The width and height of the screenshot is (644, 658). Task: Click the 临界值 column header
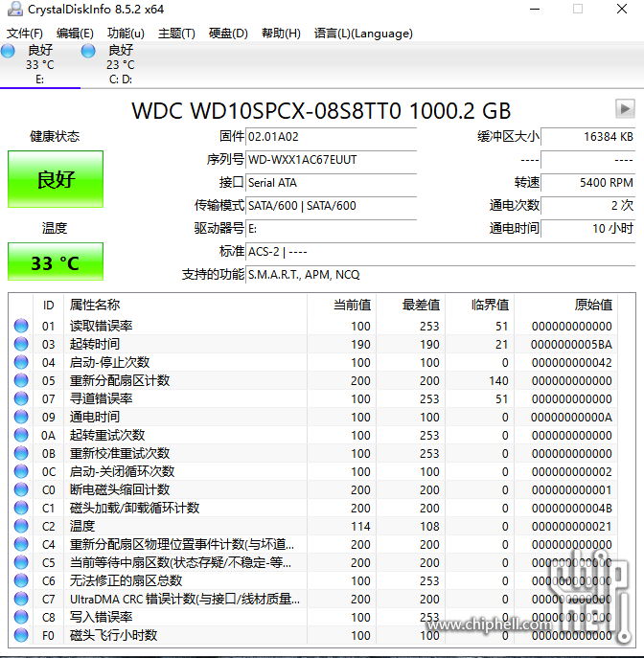(480, 306)
